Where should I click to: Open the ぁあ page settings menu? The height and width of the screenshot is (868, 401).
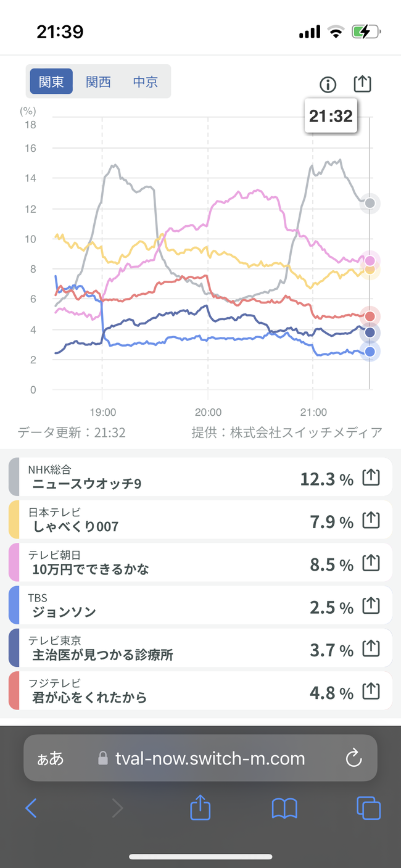pos(51,758)
